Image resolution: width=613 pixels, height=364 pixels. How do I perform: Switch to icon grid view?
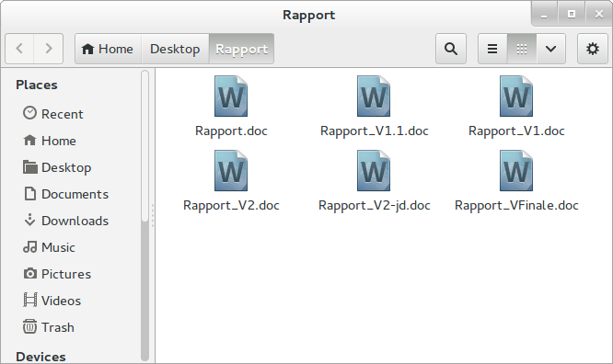pos(522,49)
